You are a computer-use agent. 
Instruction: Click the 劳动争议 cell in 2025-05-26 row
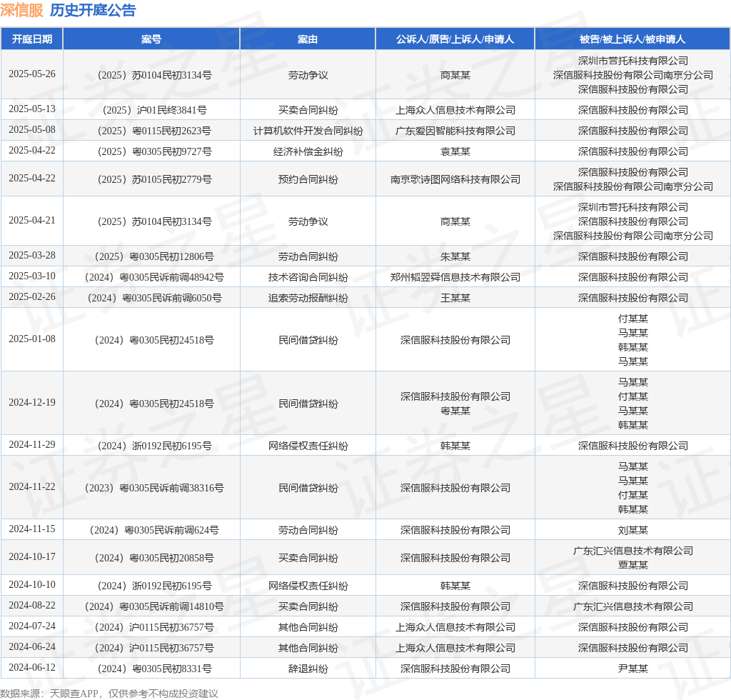coord(308,75)
